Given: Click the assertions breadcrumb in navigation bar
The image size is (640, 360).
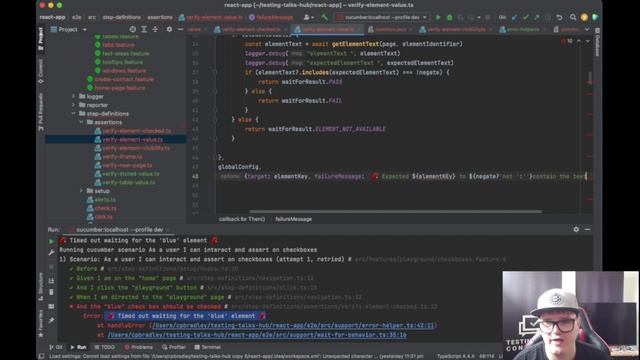Looking at the screenshot, I should [160, 18].
